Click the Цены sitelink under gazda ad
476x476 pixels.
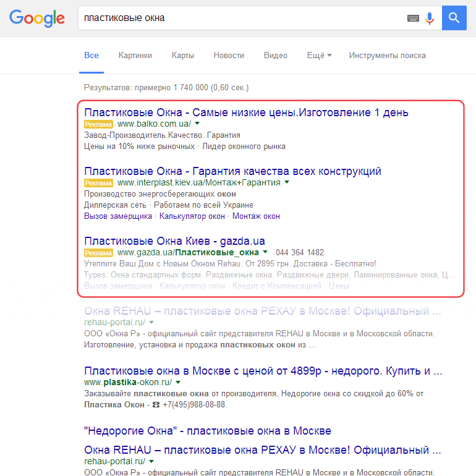339,286
